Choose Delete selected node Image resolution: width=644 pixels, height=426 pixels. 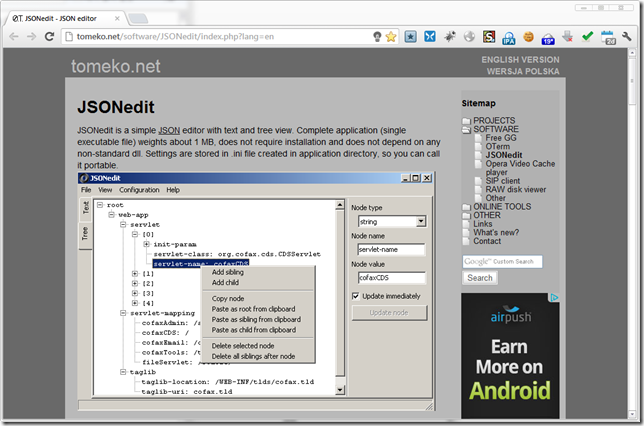click(243, 346)
